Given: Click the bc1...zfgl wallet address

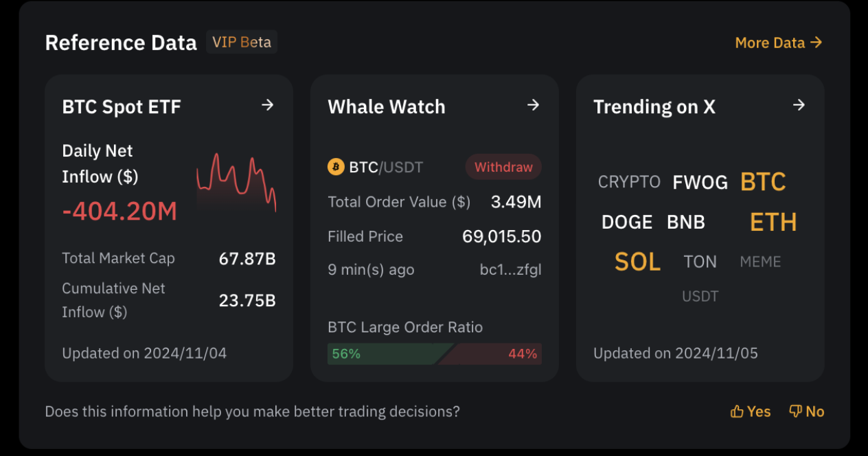Looking at the screenshot, I should click(x=510, y=270).
